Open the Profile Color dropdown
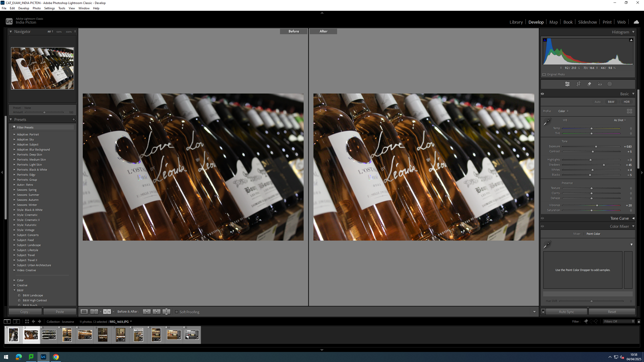This screenshot has height=362, width=644. tap(563, 111)
